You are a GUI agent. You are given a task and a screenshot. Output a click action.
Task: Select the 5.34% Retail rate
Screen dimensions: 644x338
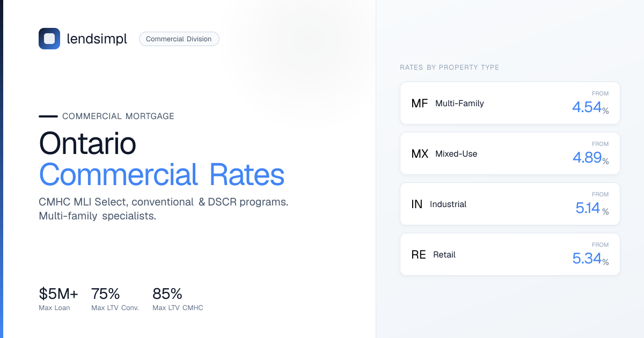point(590,259)
